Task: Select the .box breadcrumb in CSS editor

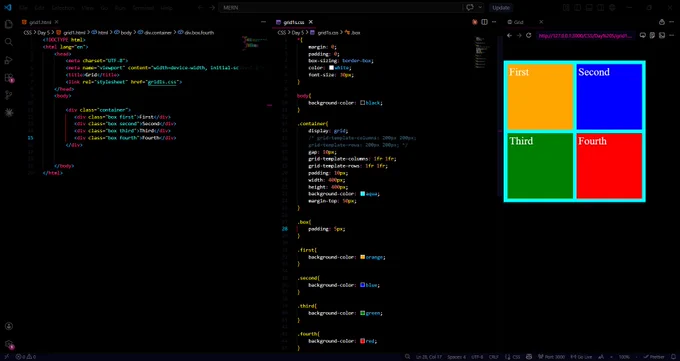Action: (352, 33)
